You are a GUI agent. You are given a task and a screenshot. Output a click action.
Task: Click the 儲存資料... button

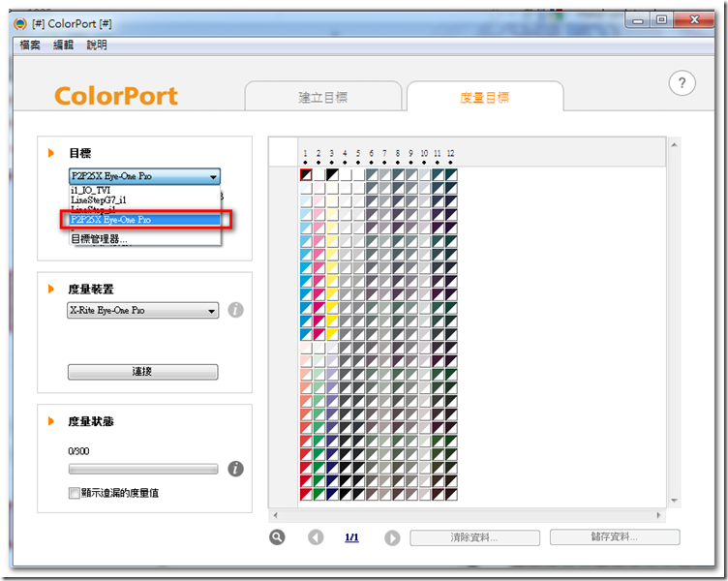coord(615,536)
